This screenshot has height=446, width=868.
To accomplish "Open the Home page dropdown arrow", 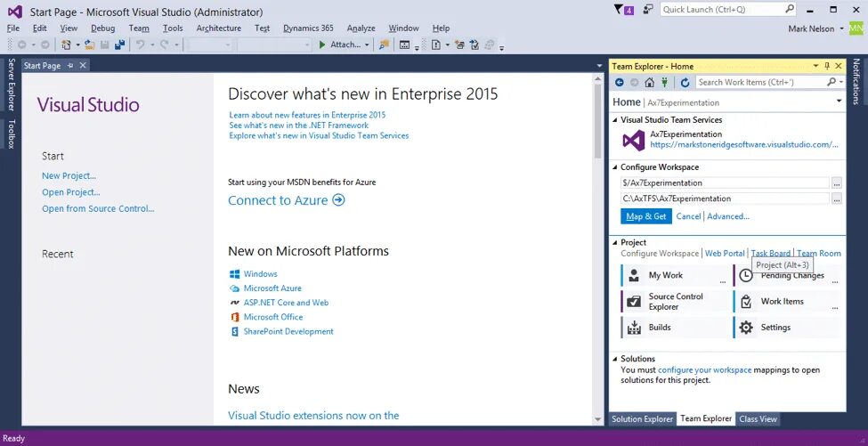I will click(840, 101).
